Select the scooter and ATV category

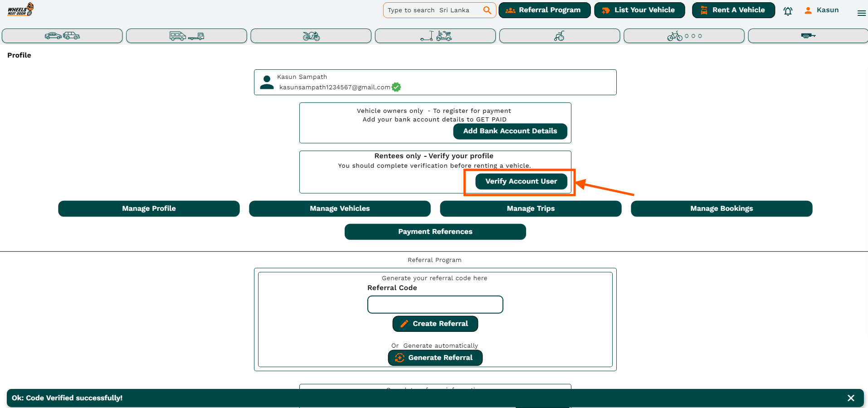coord(435,36)
